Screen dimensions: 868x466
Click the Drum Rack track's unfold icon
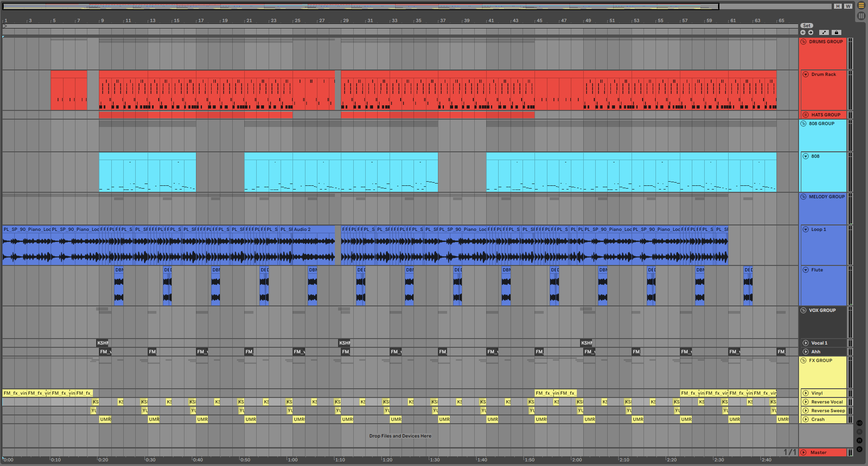point(805,74)
